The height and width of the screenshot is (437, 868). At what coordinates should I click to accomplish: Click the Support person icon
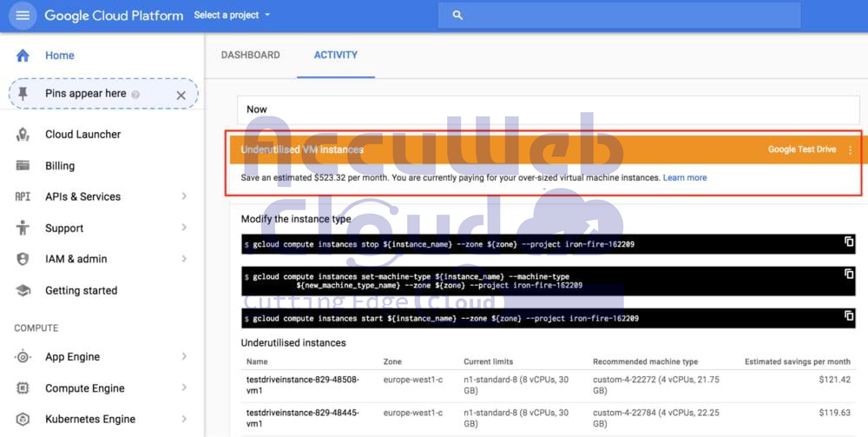coord(23,228)
